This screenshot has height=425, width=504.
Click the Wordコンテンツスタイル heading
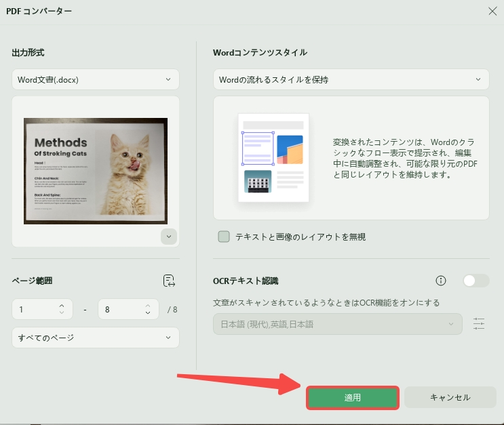(x=260, y=52)
